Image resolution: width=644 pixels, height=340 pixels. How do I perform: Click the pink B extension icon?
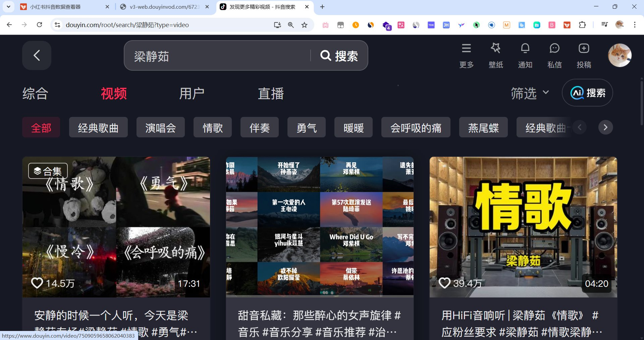[x=552, y=25]
